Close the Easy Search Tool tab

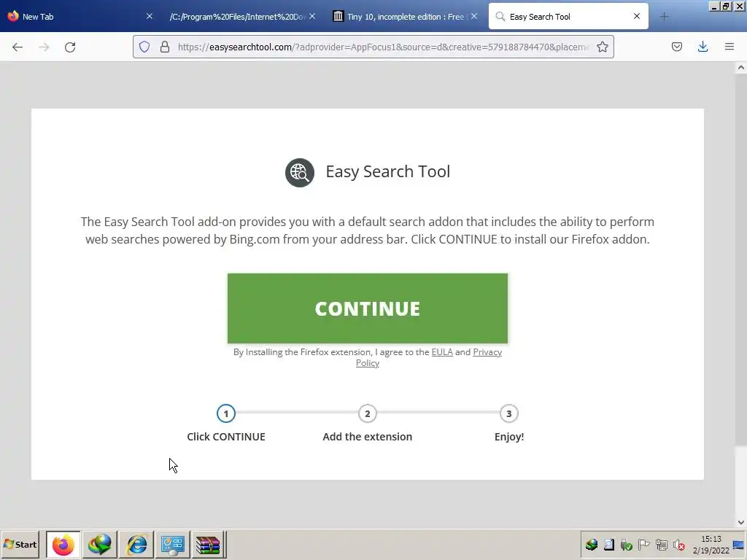[x=636, y=16]
